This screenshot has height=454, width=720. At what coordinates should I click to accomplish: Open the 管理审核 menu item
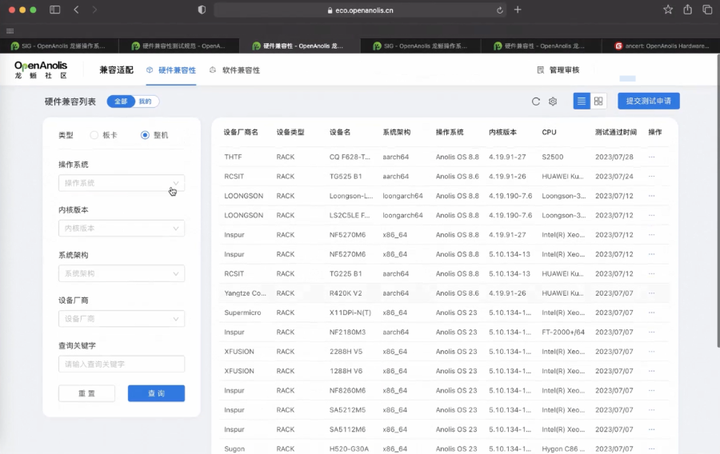[x=557, y=71]
